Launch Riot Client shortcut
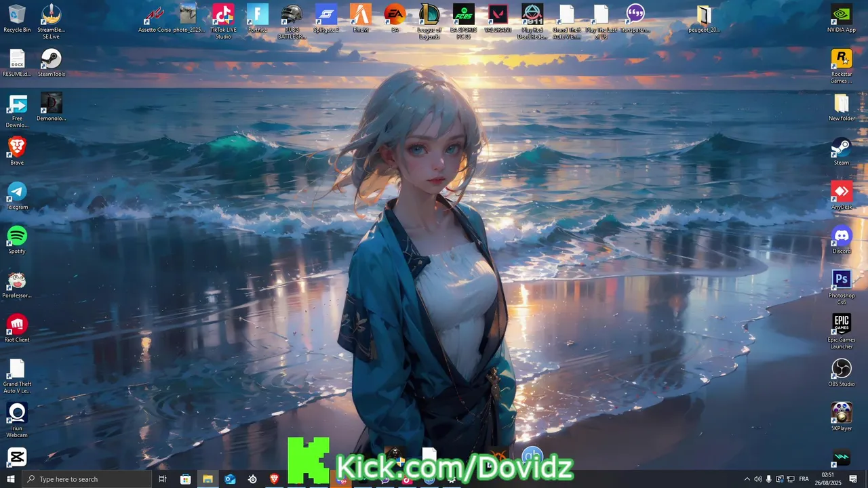 coord(17,329)
